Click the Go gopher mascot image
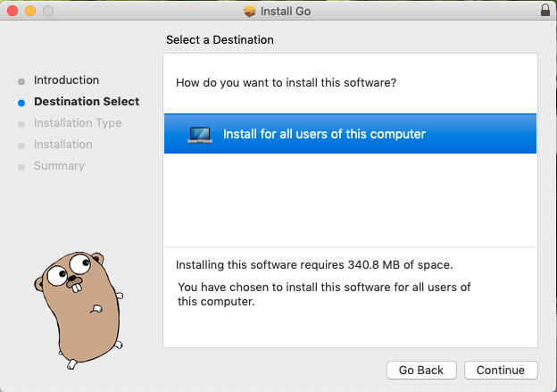This screenshot has width=557, height=392. [x=79, y=310]
